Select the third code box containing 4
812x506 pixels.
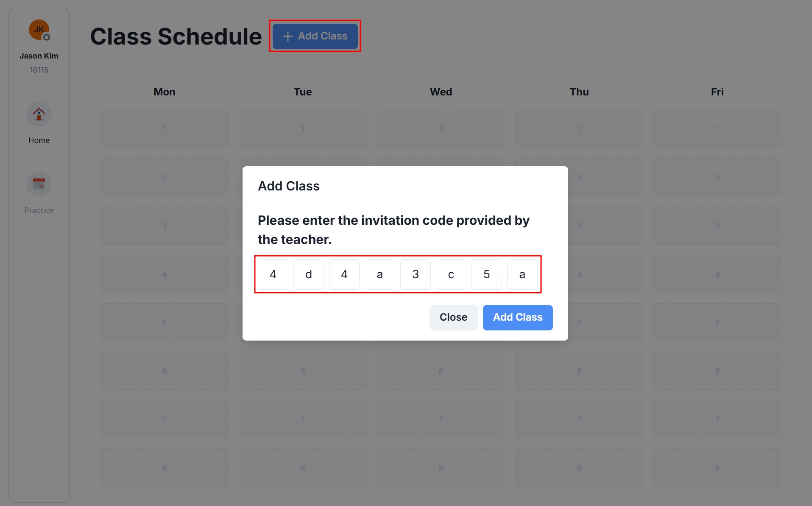coord(344,274)
